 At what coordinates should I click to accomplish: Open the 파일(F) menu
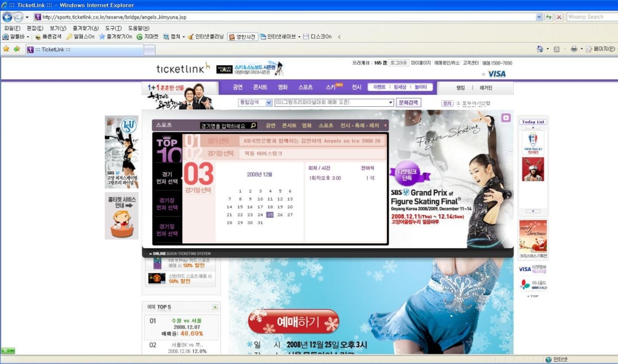12,28
